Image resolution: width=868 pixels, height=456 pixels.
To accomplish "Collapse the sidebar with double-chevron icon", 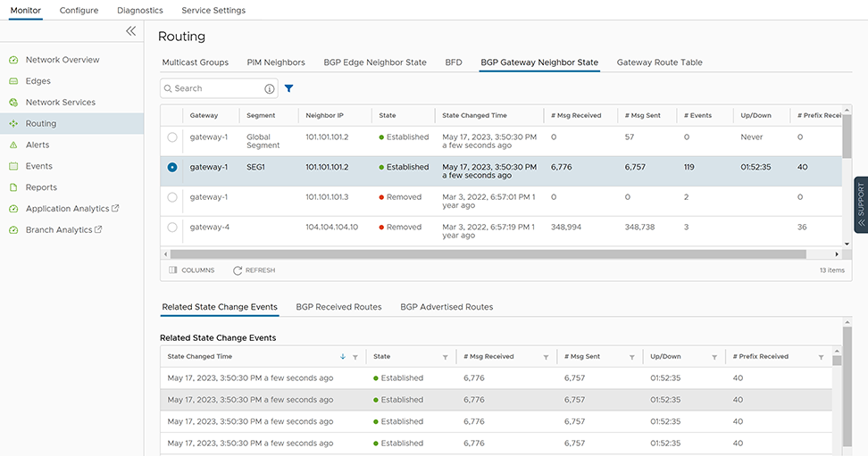I will tap(131, 31).
